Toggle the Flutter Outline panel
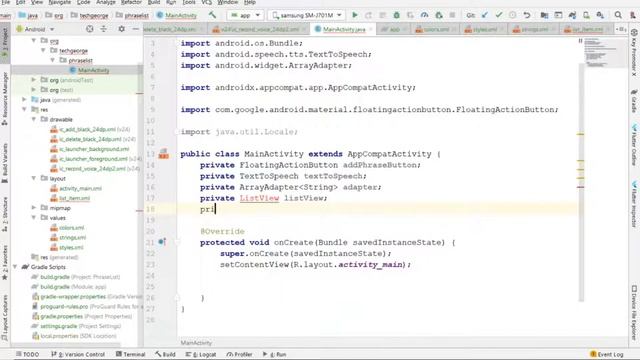Viewport: 640px width, 360px height. click(x=634, y=144)
